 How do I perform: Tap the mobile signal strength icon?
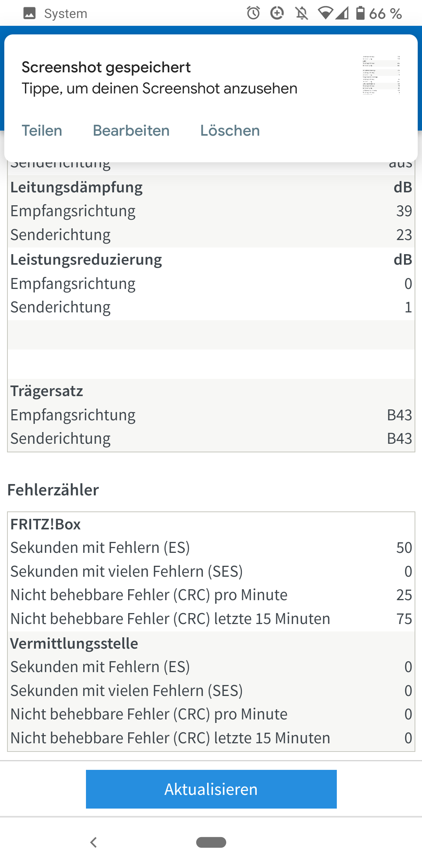(342, 14)
